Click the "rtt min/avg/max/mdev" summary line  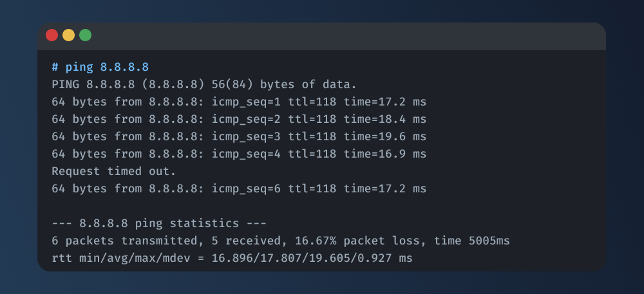point(232,258)
